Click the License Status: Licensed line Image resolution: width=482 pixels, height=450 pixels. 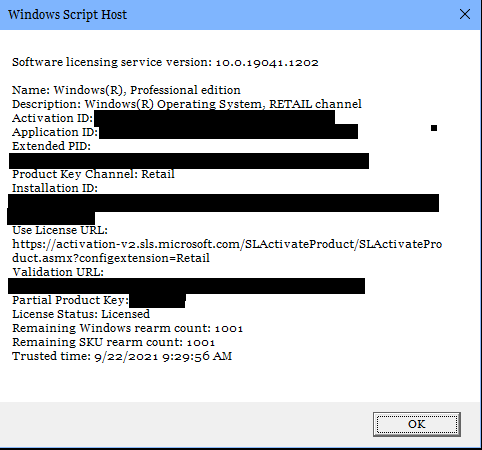[81, 314]
